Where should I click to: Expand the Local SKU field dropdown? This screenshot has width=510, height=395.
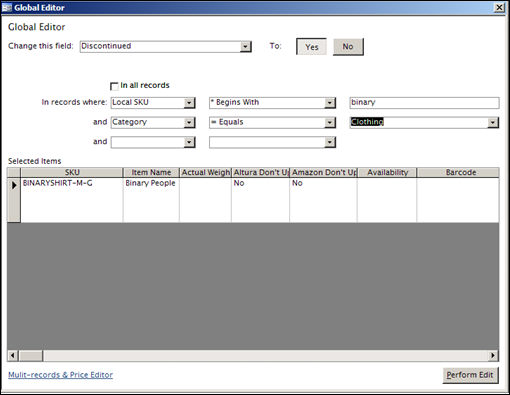click(x=189, y=103)
